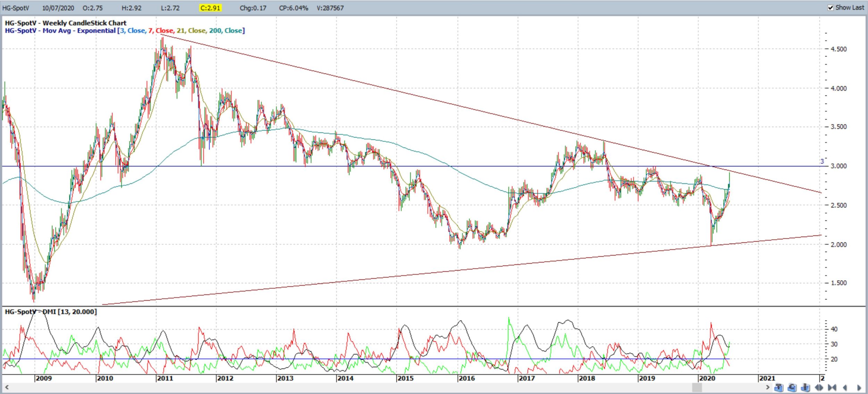The image size is (868, 394).
Task: Click the 1.500 price axis label
Action: pos(838,283)
